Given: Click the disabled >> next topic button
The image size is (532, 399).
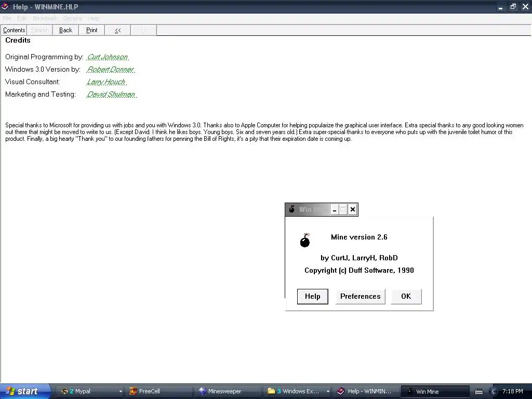Looking at the screenshot, I should tap(143, 30).
